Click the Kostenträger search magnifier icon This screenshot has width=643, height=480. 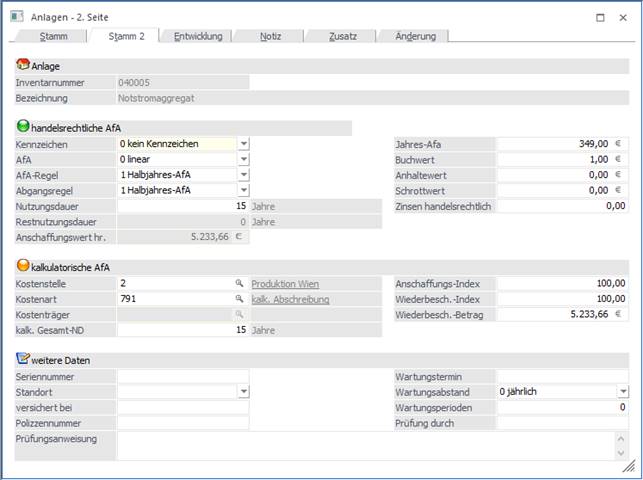(x=239, y=314)
